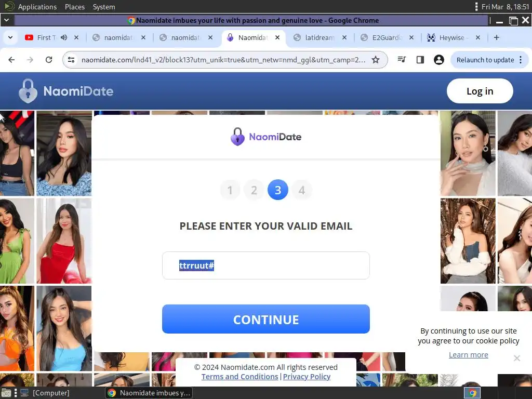Viewport: 532px width, 399px height.
Task: Select step 3 in the progress indicator
Action: [278, 190]
